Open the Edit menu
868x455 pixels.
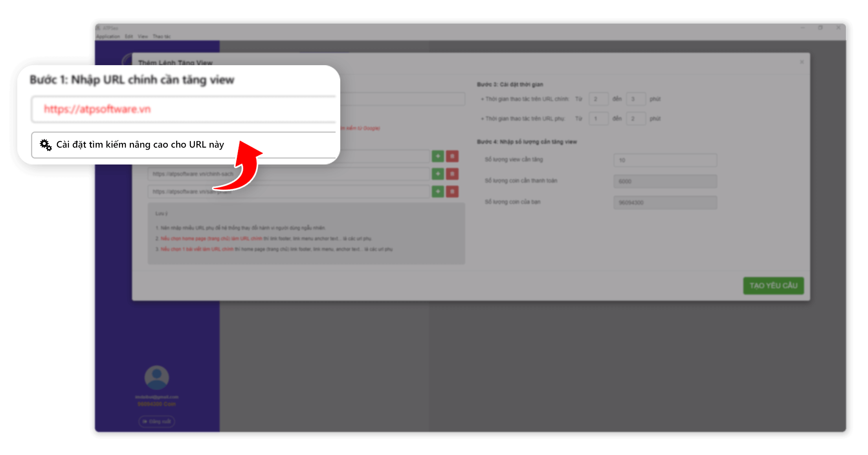tap(129, 37)
